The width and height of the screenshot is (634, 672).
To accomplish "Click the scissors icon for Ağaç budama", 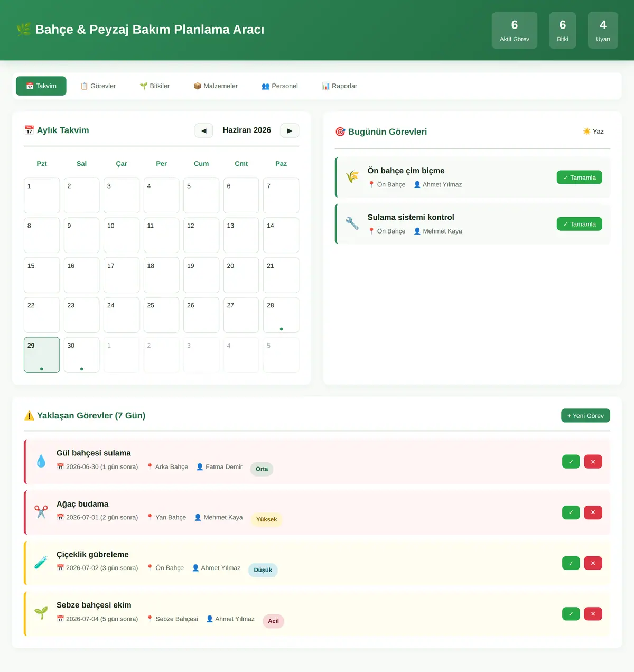I will pyautogui.click(x=41, y=512).
